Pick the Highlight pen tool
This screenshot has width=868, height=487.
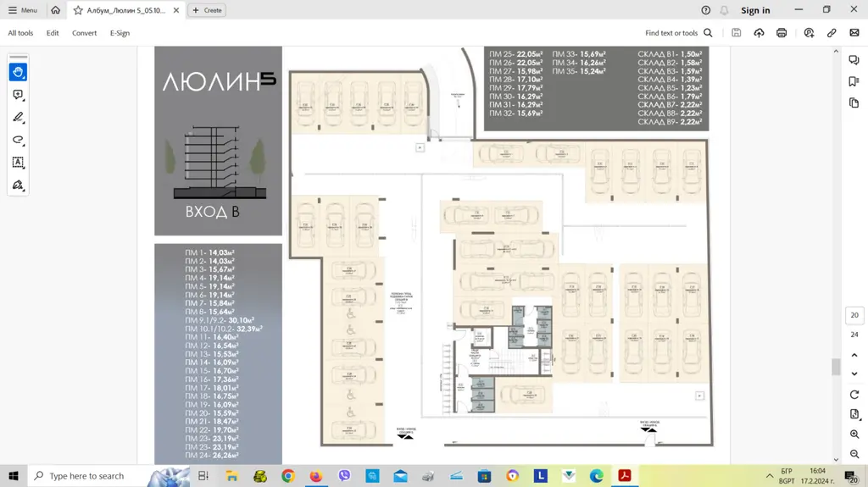pos(18,118)
